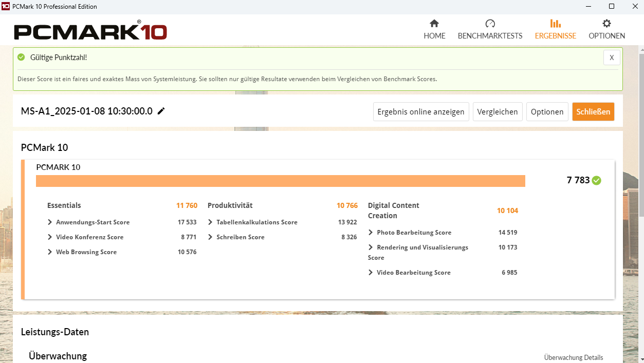
Task: Open Überwachung Details link
Action: pyautogui.click(x=574, y=358)
